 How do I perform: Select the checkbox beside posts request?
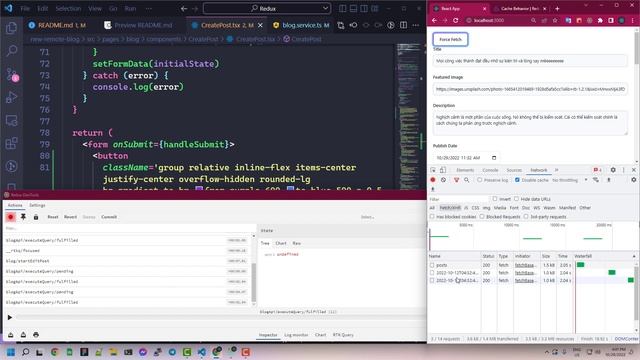pyautogui.click(x=432, y=265)
